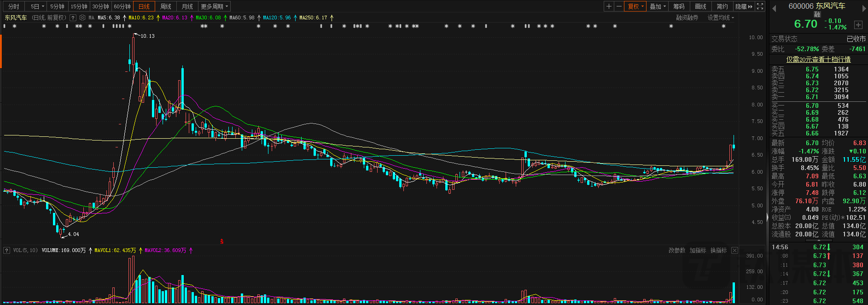Enter fullscreen chart view

pyautogui.click(x=760, y=6)
